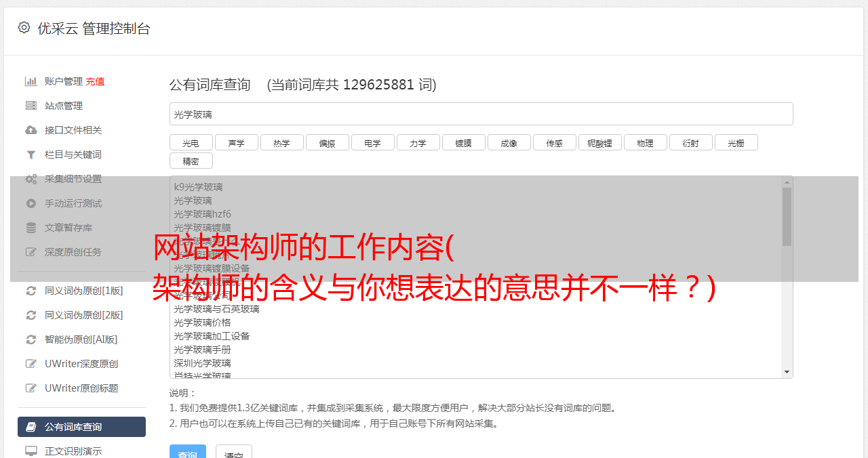
Task: Click the blue 查询 button
Action: [x=188, y=452]
